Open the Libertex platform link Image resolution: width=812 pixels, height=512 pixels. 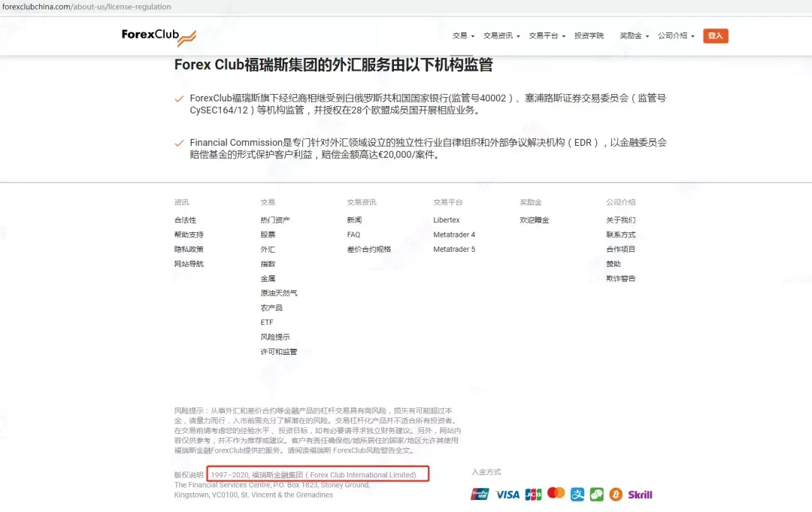click(447, 220)
